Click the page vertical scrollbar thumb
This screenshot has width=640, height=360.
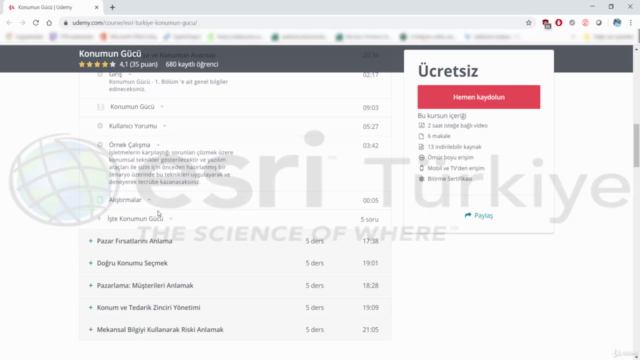636,145
